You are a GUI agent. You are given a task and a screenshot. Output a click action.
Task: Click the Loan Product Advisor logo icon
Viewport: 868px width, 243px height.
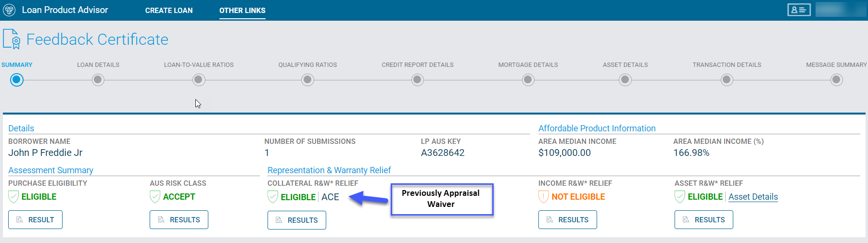(9, 10)
